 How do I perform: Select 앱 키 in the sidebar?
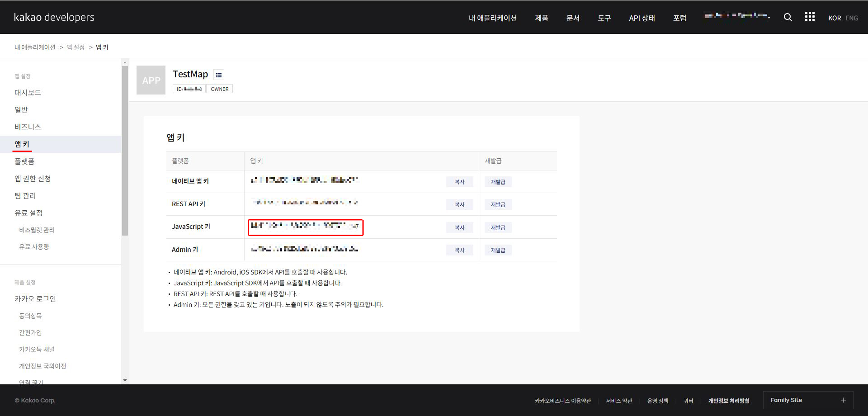(x=61, y=144)
